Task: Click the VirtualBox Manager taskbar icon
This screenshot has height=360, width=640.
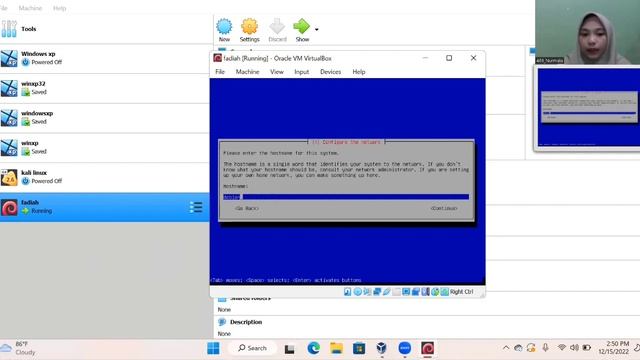Action: point(382,348)
